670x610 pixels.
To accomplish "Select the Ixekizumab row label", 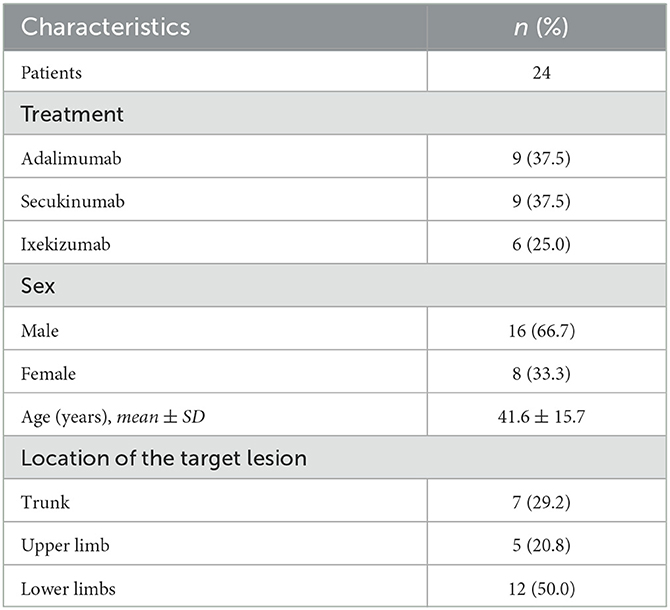I will coord(66,244).
